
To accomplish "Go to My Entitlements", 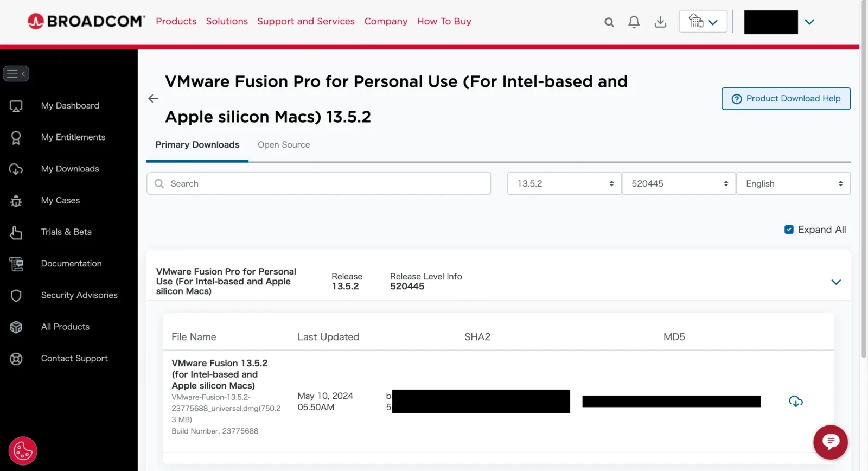I will (73, 137).
